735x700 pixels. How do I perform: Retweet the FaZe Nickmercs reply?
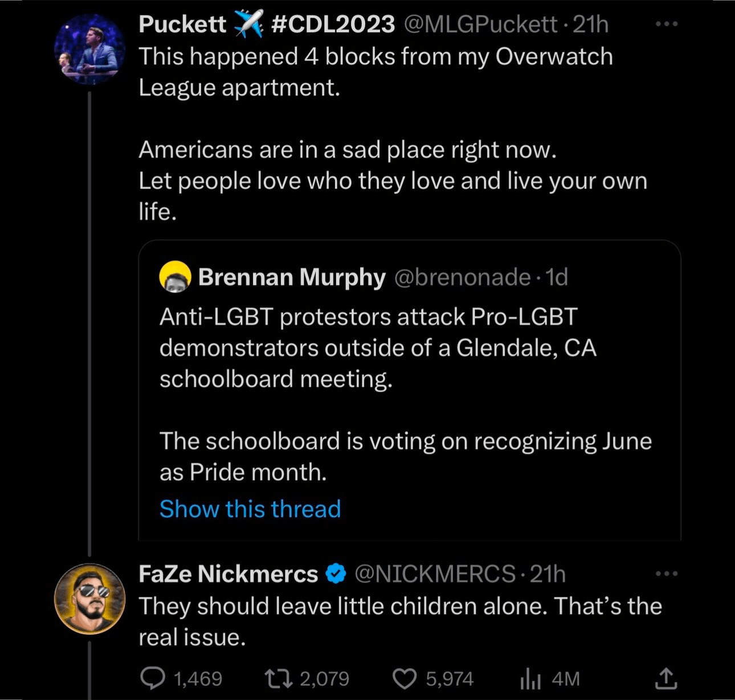tap(278, 678)
